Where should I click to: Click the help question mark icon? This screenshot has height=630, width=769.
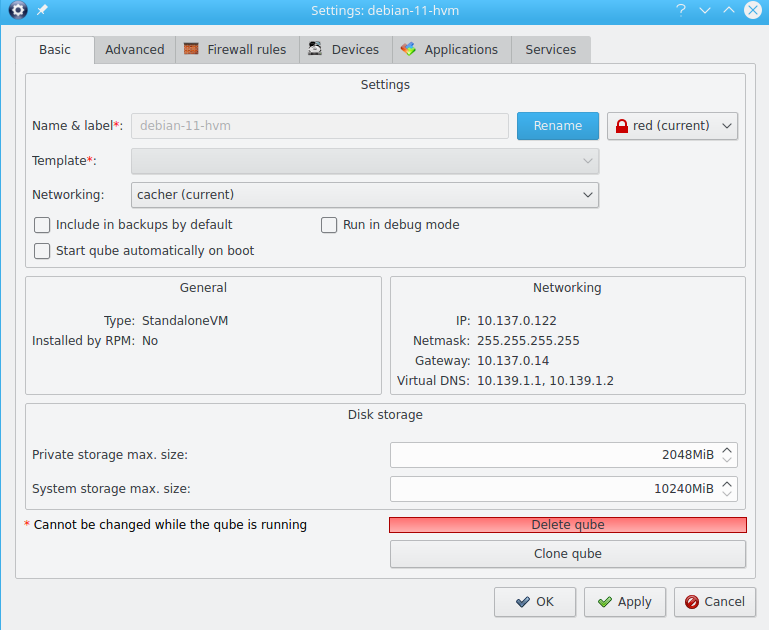pos(681,10)
